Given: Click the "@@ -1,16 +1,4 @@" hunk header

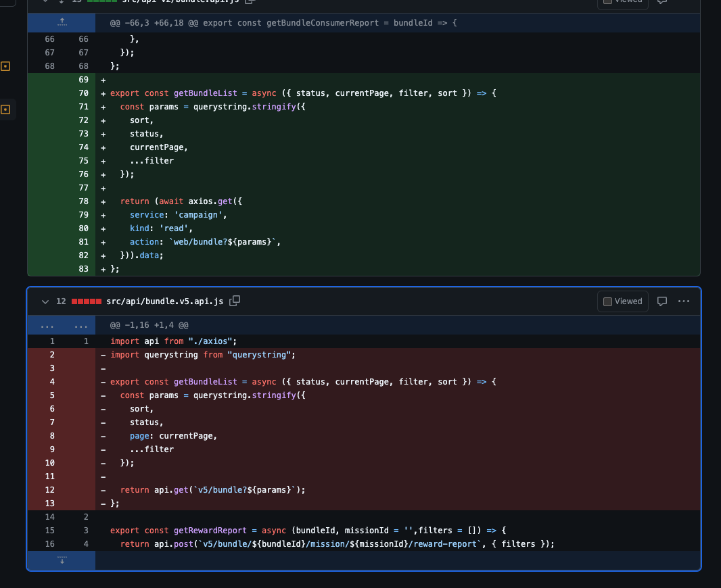Looking at the screenshot, I should point(149,326).
